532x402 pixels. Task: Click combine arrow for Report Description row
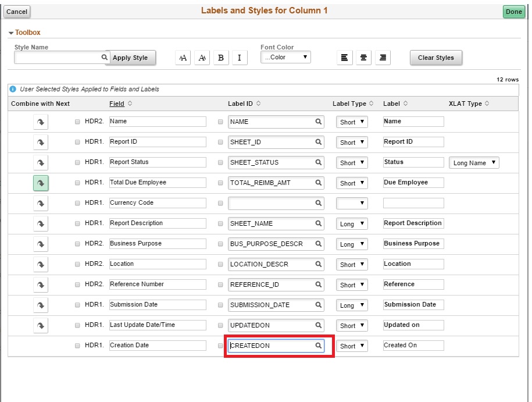(41, 224)
